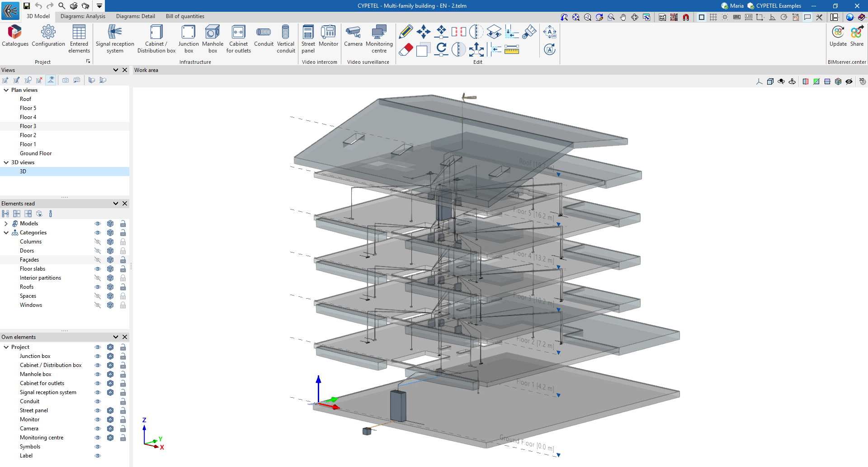
Task: Show the hidden Façades category
Action: pos(97,260)
